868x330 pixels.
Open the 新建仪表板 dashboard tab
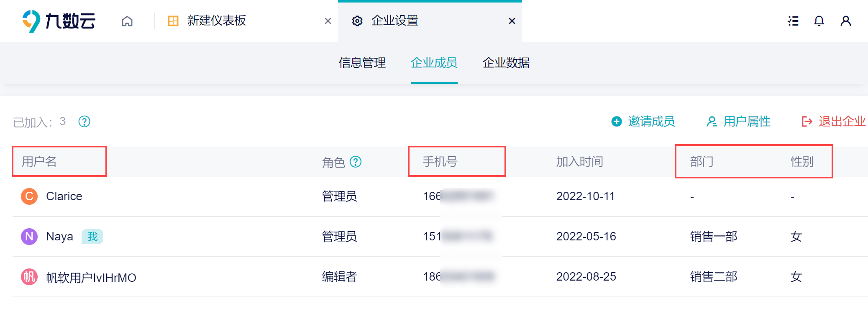tap(216, 21)
